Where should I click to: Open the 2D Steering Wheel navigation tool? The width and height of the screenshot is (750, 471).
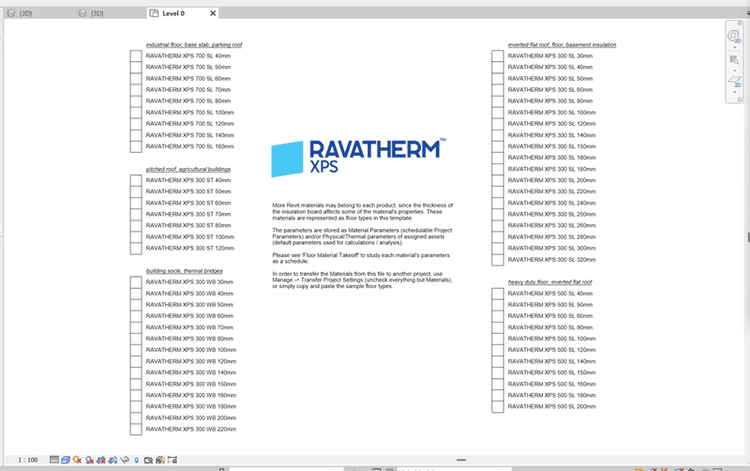[x=733, y=35]
